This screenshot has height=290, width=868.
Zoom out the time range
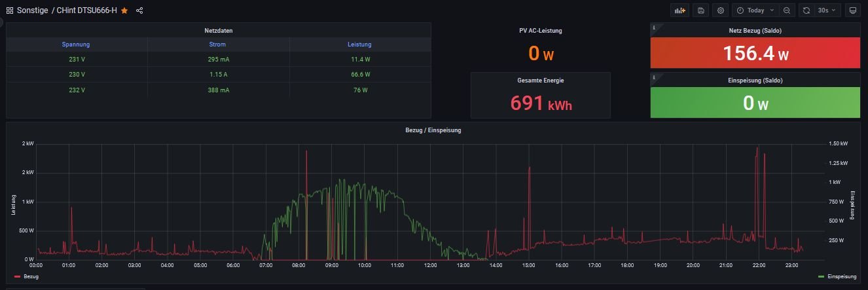(x=787, y=10)
